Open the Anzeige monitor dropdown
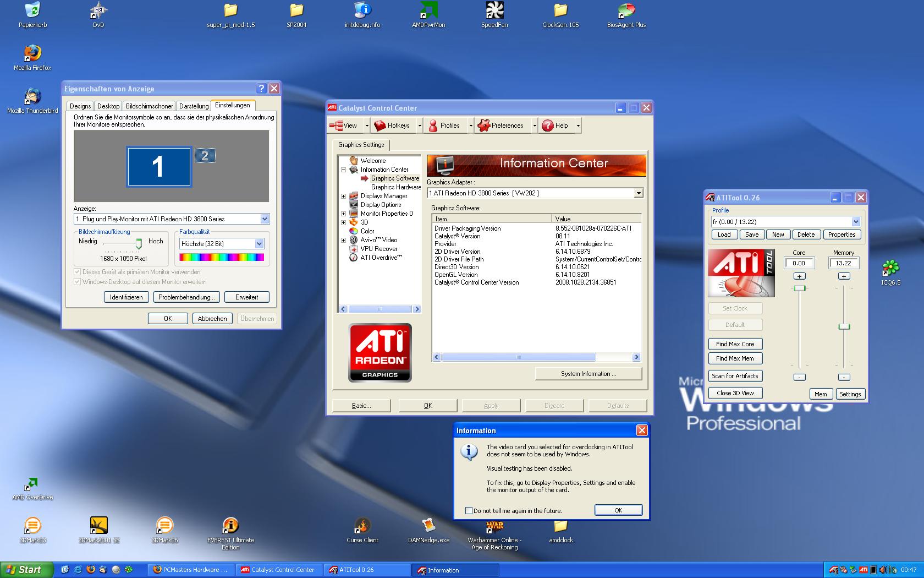The height and width of the screenshot is (578, 924). tap(265, 219)
